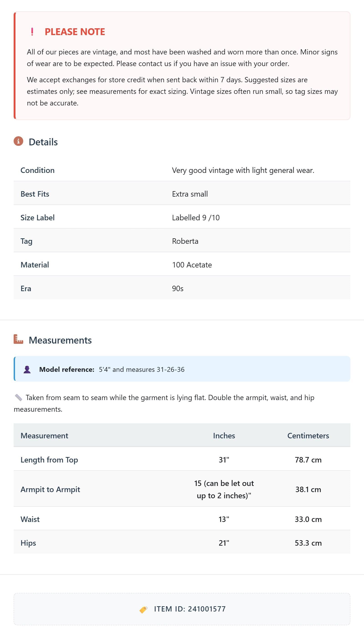Click the '100 Acetate' material value

[192, 265]
